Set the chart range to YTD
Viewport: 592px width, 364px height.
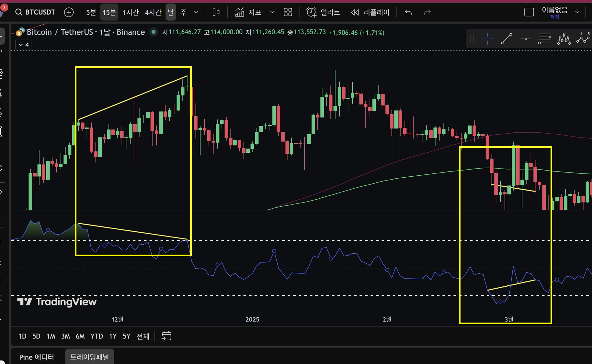(97, 336)
